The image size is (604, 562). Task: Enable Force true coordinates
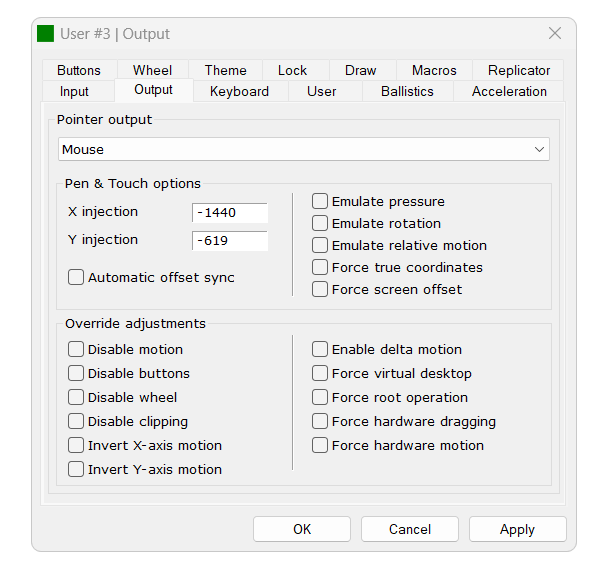coord(320,268)
